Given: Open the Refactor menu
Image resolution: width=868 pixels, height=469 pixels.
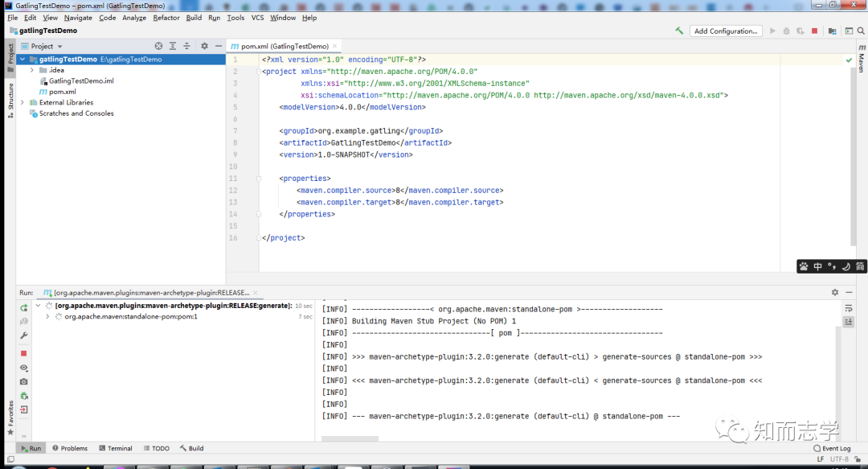Looking at the screenshot, I should 166,18.
